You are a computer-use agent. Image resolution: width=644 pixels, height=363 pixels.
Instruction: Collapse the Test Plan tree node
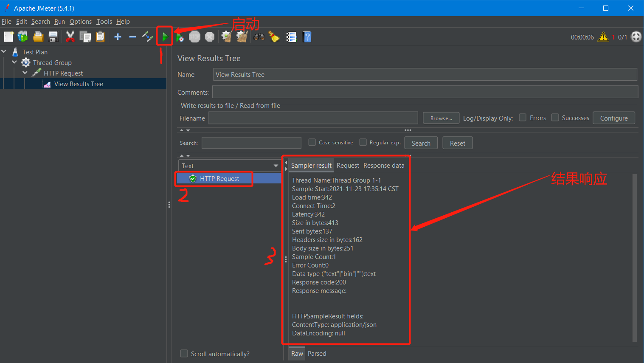(4, 51)
